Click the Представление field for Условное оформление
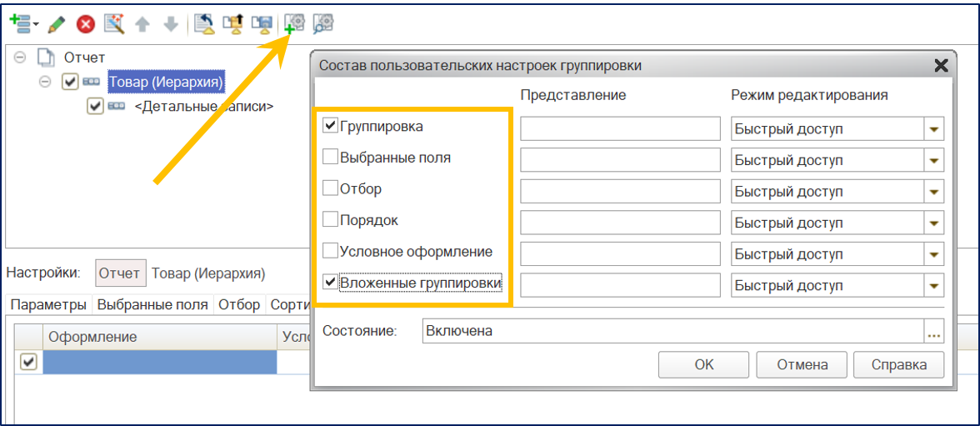980x426 pixels. click(x=621, y=254)
